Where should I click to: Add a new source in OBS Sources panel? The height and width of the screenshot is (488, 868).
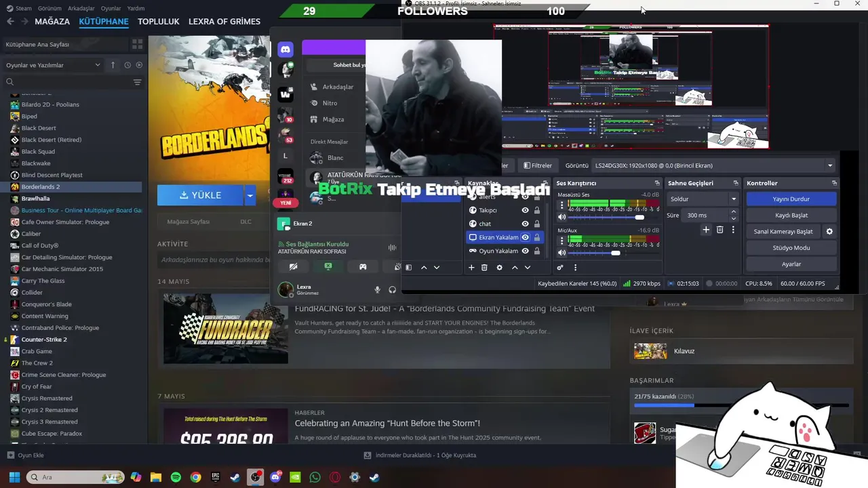tap(471, 268)
